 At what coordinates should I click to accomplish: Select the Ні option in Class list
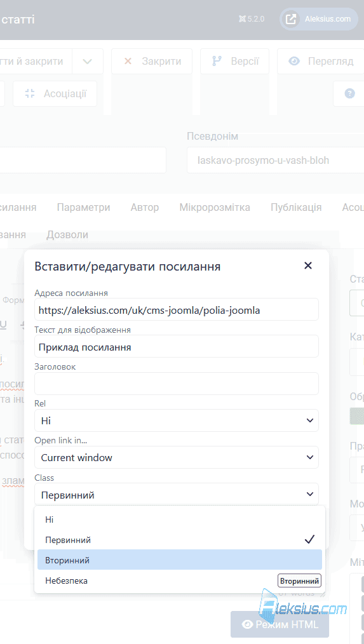pyautogui.click(x=180, y=520)
